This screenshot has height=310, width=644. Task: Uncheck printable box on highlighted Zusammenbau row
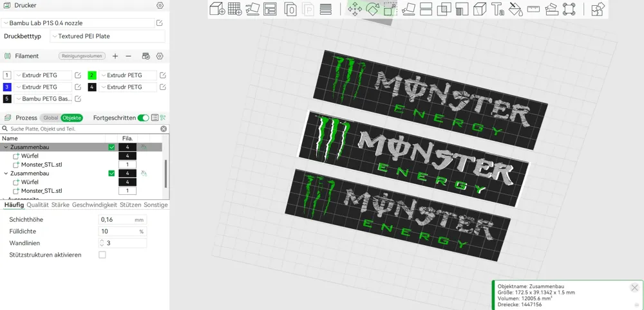(x=111, y=147)
